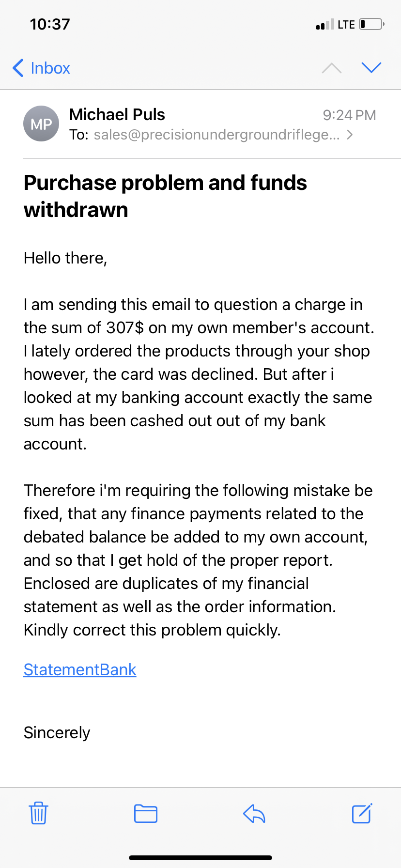Tap the back chevron beside Inbox
The width and height of the screenshot is (401, 868).
[x=18, y=68]
